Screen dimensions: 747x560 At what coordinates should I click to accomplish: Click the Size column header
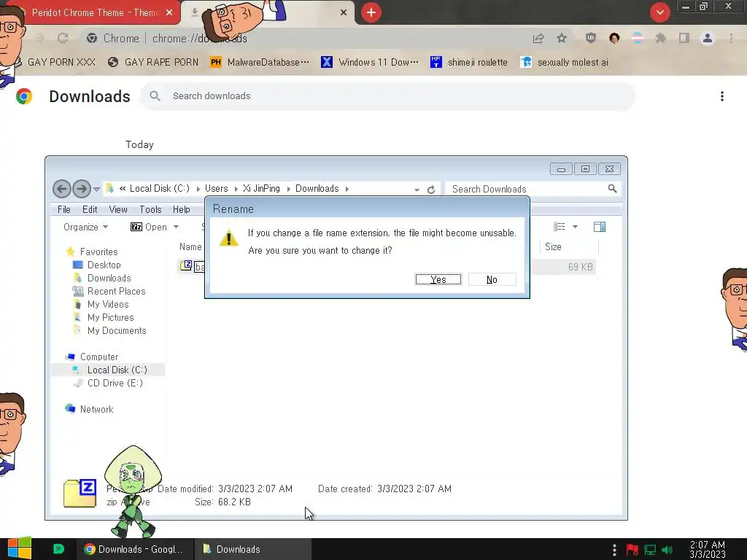[553, 246]
